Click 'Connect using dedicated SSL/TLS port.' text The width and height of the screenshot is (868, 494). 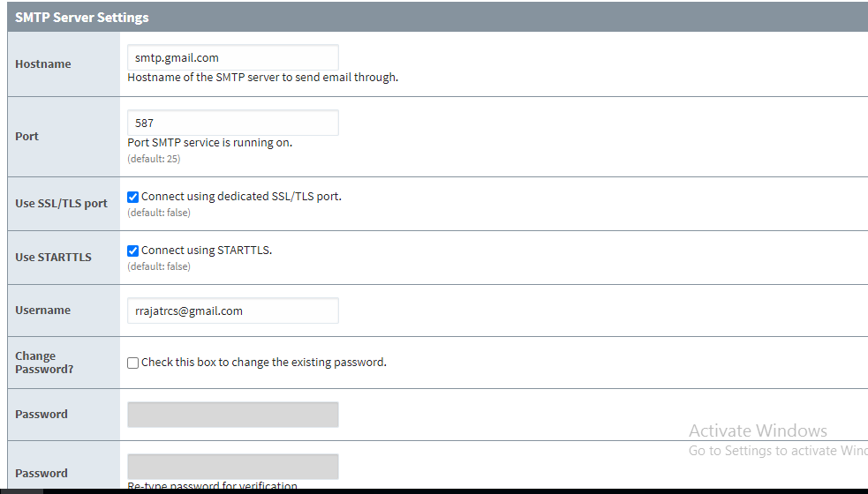click(241, 197)
